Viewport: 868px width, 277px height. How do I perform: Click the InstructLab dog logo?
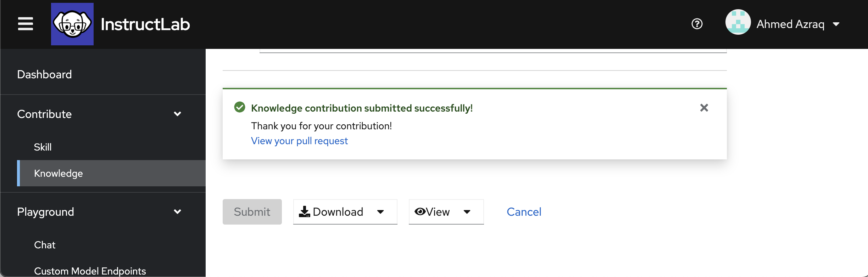tap(72, 23)
